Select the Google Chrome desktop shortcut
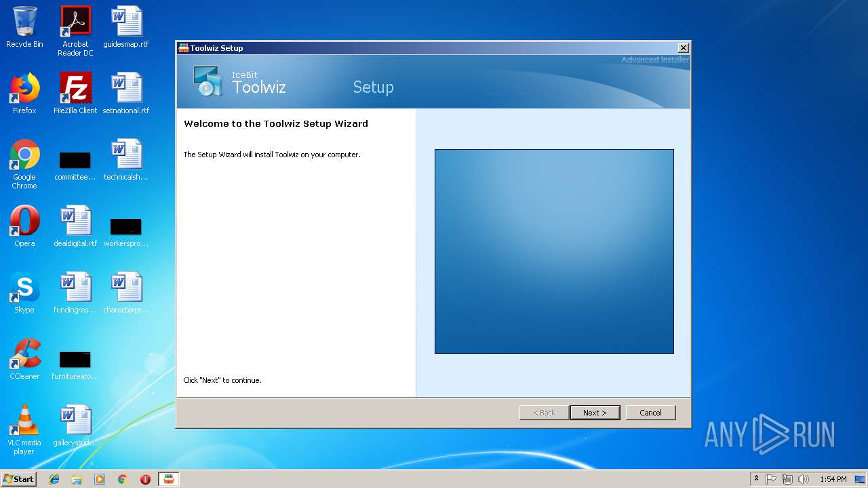 [x=24, y=164]
